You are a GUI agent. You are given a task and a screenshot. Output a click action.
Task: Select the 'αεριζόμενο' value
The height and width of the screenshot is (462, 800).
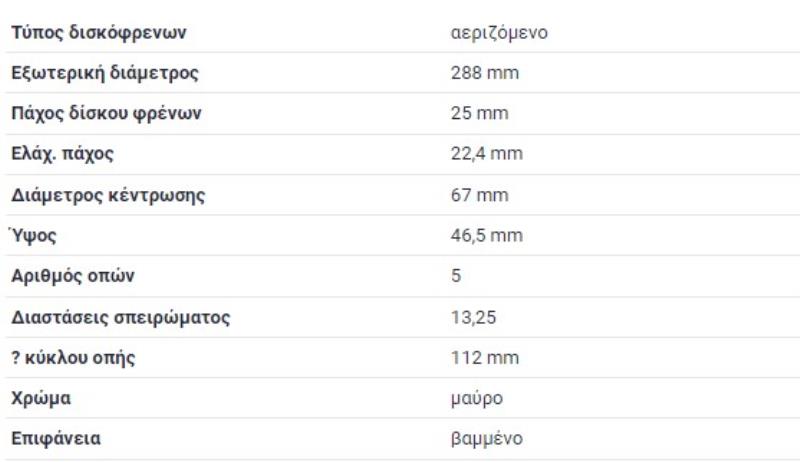tap(499, 33)
